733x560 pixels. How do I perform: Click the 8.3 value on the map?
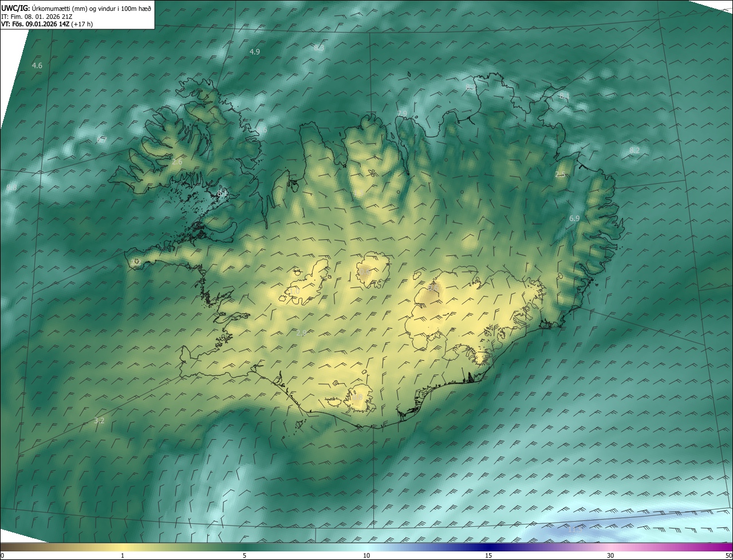[x=319, y=48]
